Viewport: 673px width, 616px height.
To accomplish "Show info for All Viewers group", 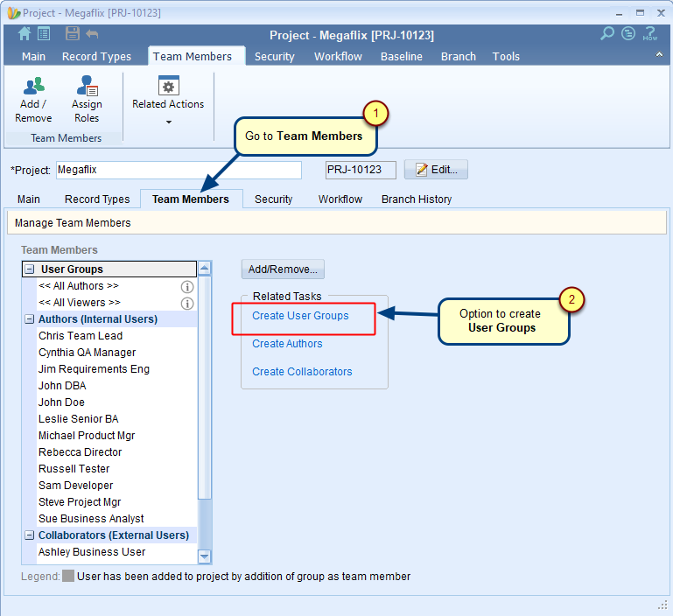I will [187, 304].
